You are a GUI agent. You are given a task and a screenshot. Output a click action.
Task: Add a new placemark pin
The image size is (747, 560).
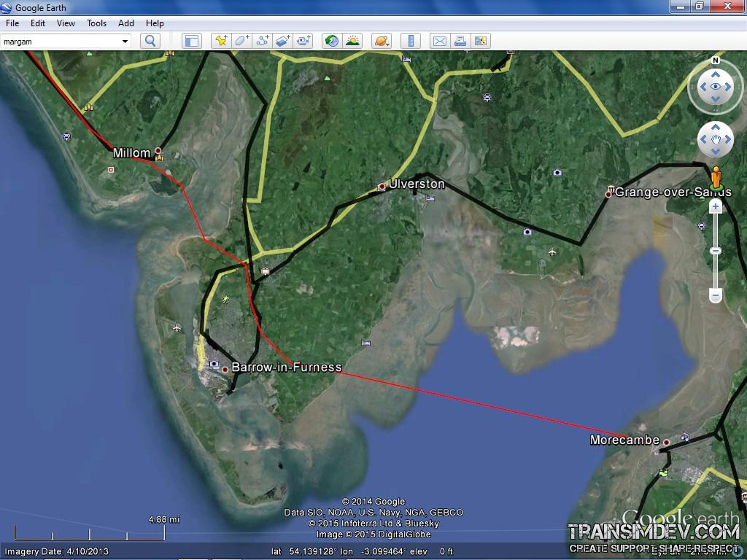[x=220, y=41]
